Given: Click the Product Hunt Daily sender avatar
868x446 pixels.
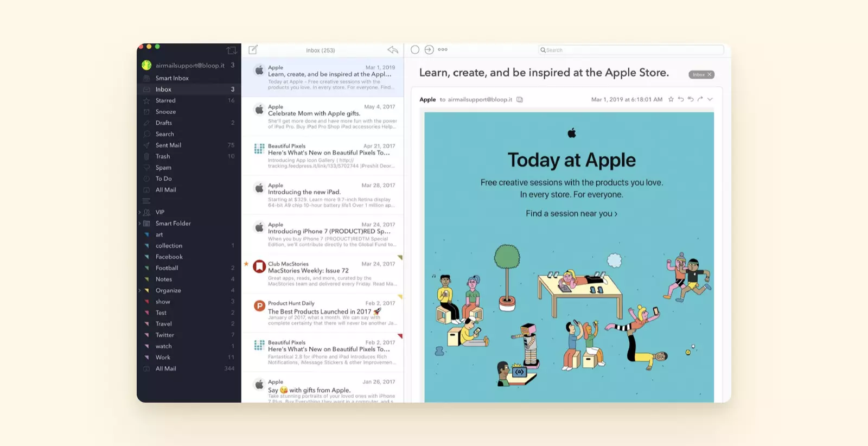Looking at the screenshot, I should [259, 306].
